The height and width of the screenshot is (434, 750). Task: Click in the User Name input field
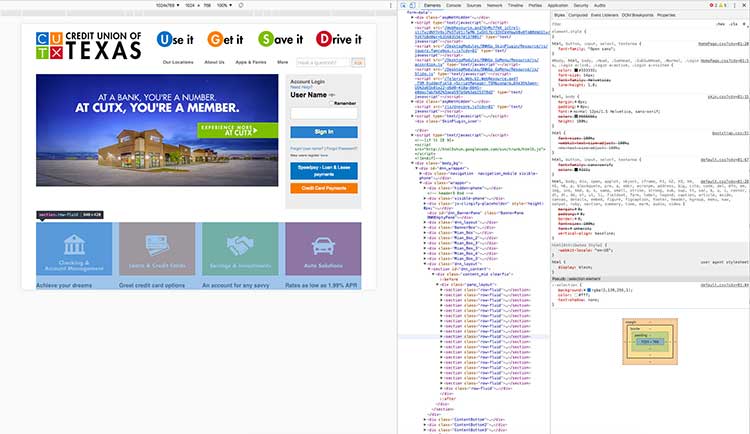[x=324, y=113]
